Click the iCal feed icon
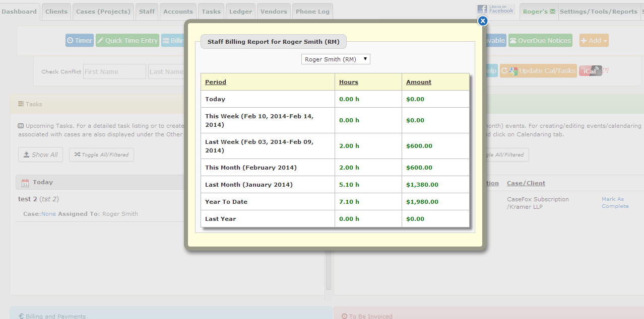The image size is (644, 319). coord(590,71)
